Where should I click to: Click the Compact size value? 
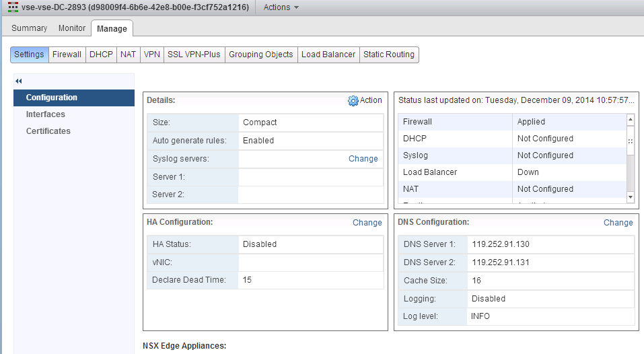[260, 122]
